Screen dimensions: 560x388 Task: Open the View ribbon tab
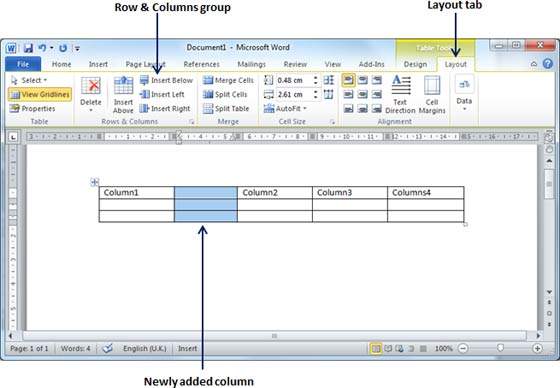(332, 64)
